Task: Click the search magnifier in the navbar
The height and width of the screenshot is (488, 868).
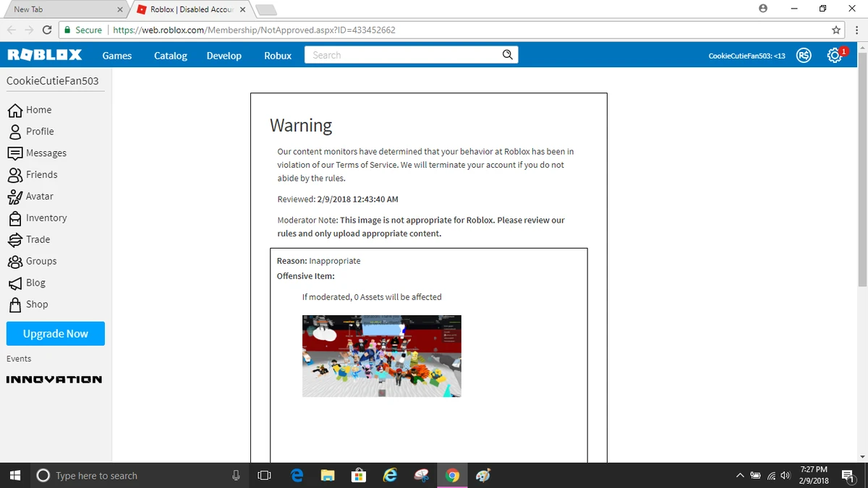Action: [x=507, y=54]
